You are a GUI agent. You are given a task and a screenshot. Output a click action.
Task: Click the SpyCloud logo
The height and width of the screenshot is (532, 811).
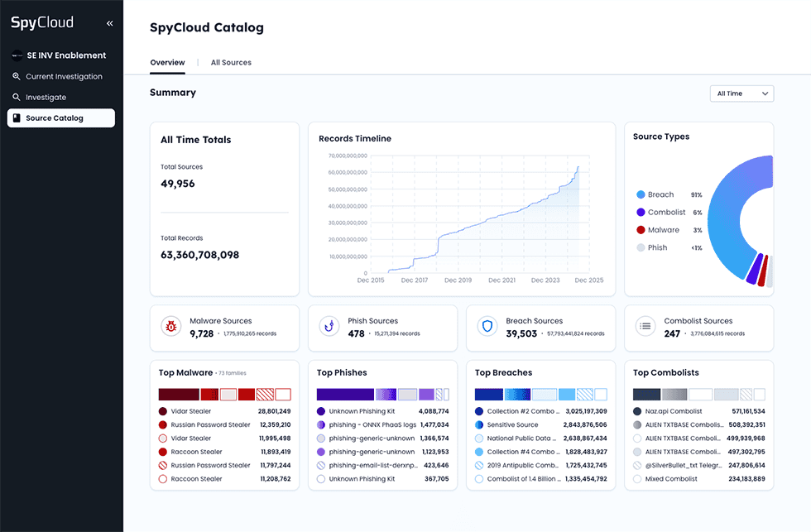(x=42, y=22)
